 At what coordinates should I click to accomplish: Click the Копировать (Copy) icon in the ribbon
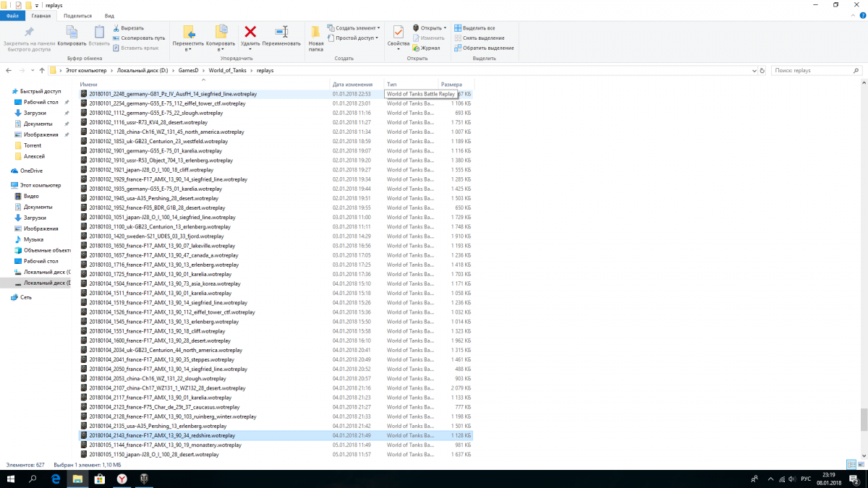point(72,33)
